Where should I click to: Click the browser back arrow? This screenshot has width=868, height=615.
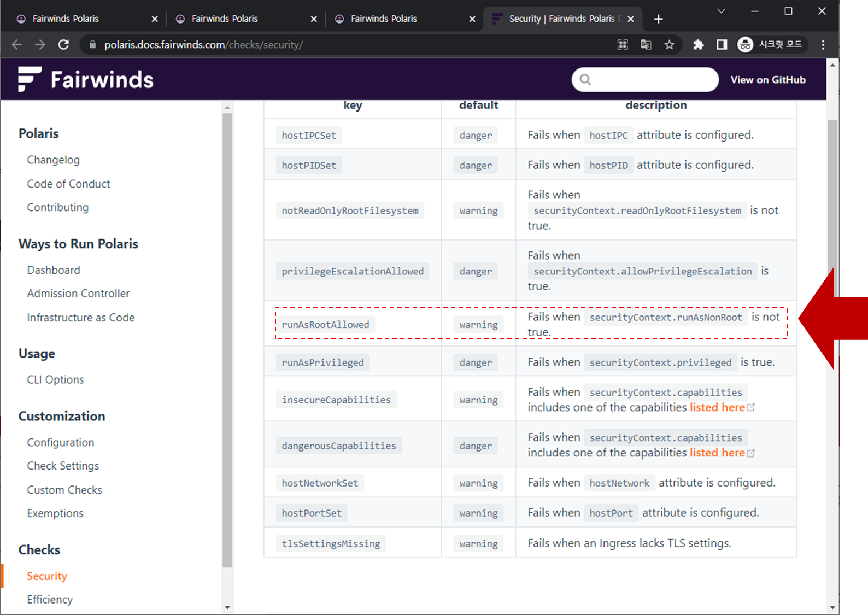coord(17,45)
